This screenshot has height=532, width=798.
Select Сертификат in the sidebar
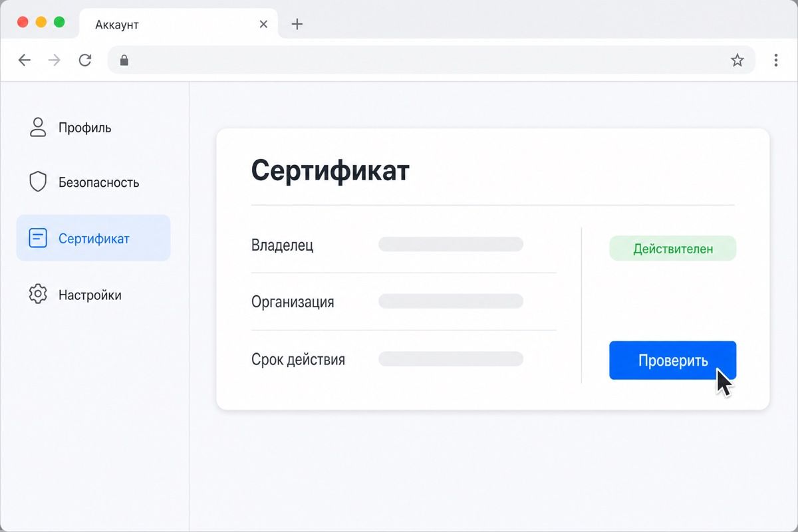[x=93, y=238]
